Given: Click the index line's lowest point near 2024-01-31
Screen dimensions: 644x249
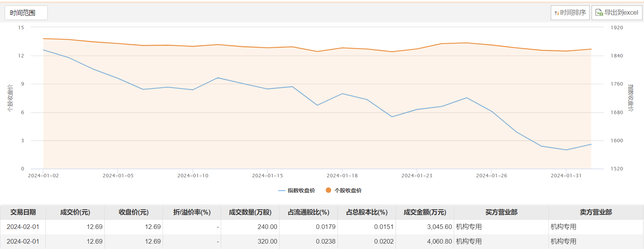Looking at the screenshot, I should 566,150.
